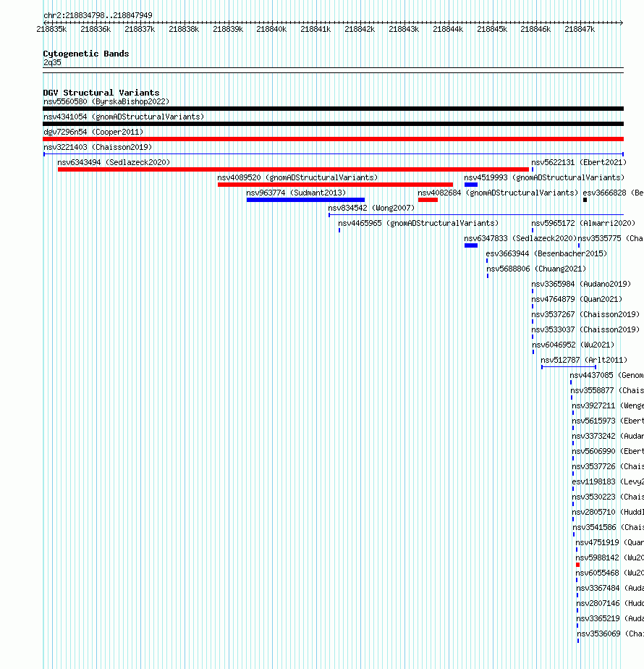Viewport: 644px width, 669px height.
Task: Select the nsv3373242 variant label
Action: click(608, 436)
